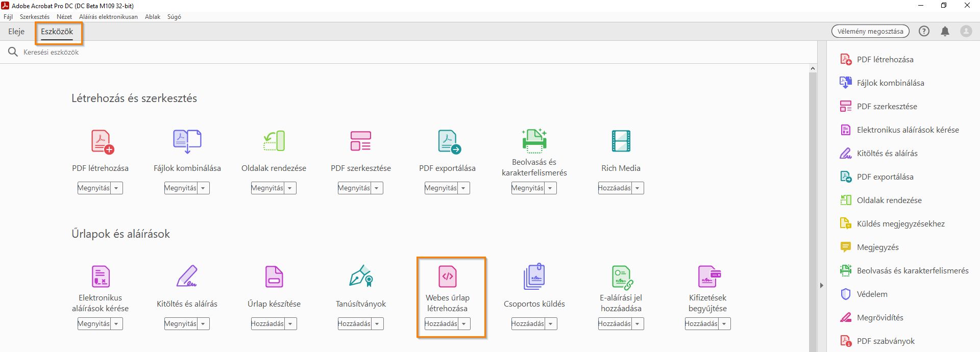The width and height of the screenshot is (980, 352).
Task: Expand the dropdown arrow beside PDF létrehozása Megnyitás
Action: coord(116,188)
